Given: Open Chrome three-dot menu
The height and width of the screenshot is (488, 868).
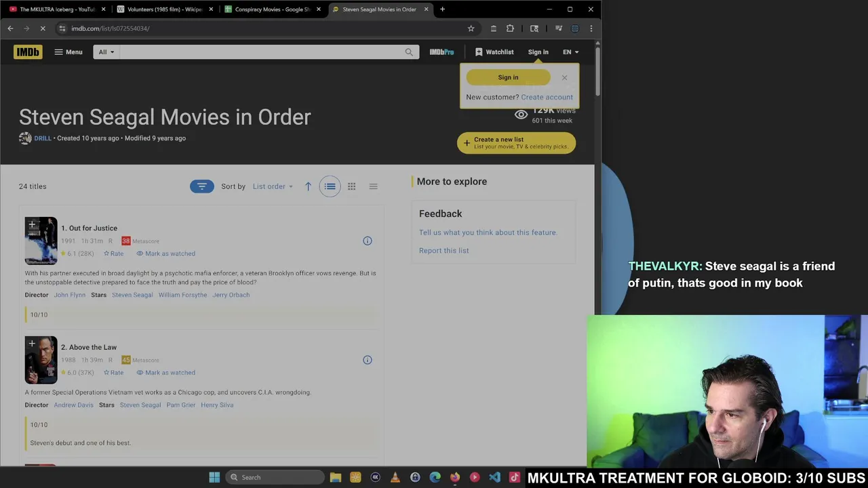Looking at the screenshot, I should point(591,28).
